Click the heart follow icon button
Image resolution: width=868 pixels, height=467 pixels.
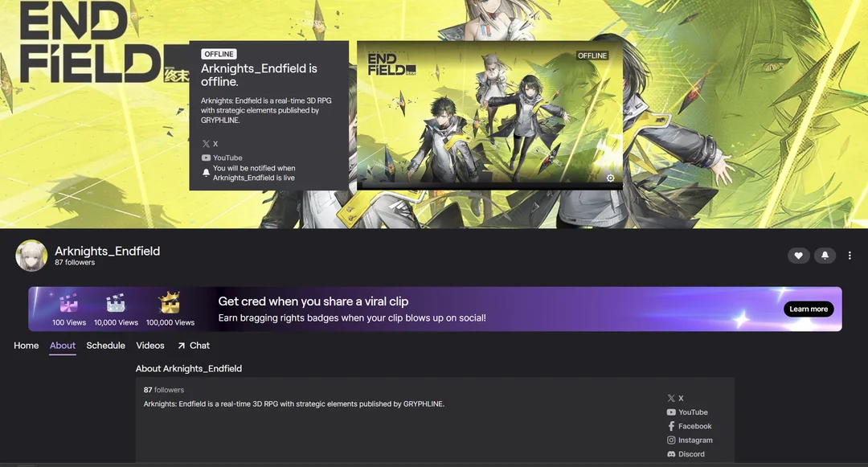[798, 255]
